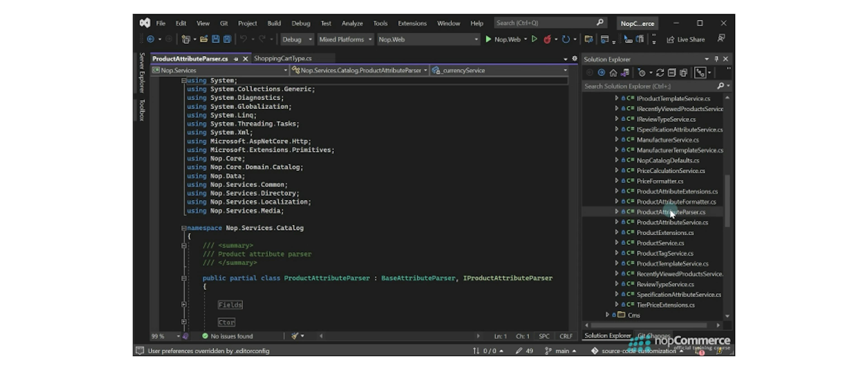Expand the Cms folder in Solution Explorer
The image size is (868, 370).
[607, 315]
